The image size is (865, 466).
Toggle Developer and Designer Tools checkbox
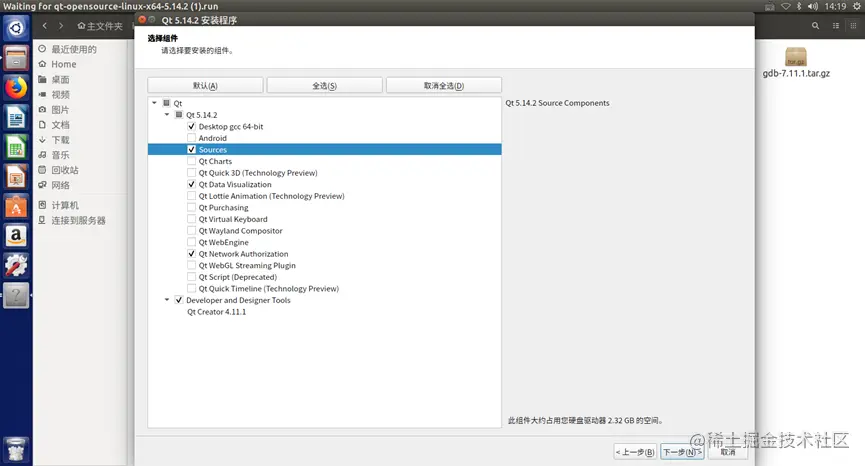point(179,300)
